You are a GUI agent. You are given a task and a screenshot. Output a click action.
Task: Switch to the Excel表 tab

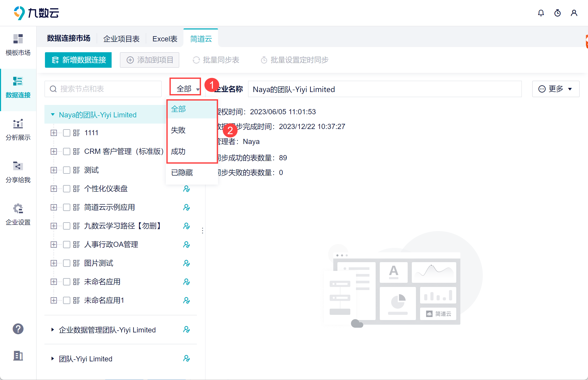[165, 39]
